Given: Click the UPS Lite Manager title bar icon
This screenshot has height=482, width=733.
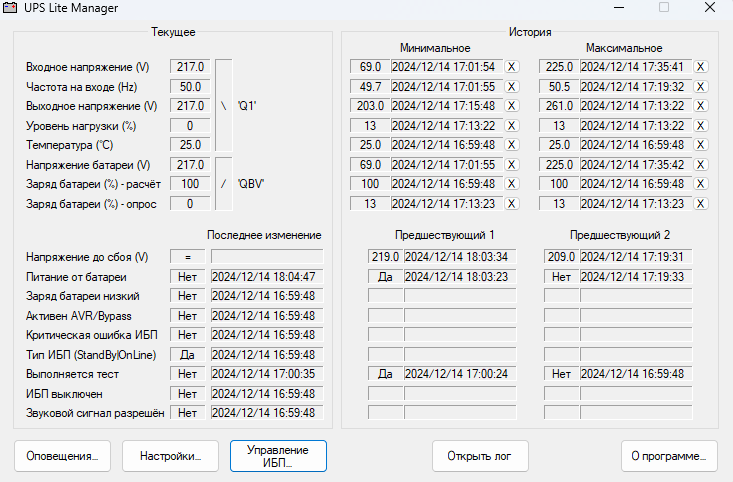Looking at the screenshot, I should pyautogui.click(x=14, y=9).
